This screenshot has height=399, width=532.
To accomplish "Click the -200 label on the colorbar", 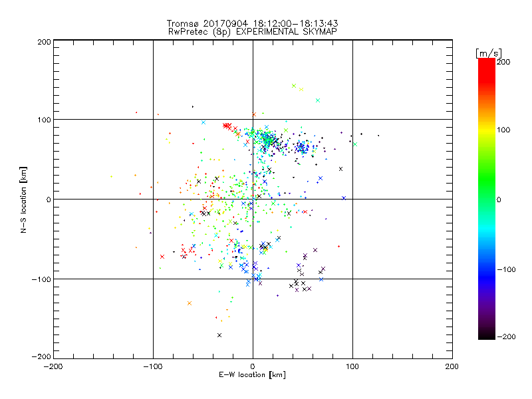I will [x=506, y=337].
